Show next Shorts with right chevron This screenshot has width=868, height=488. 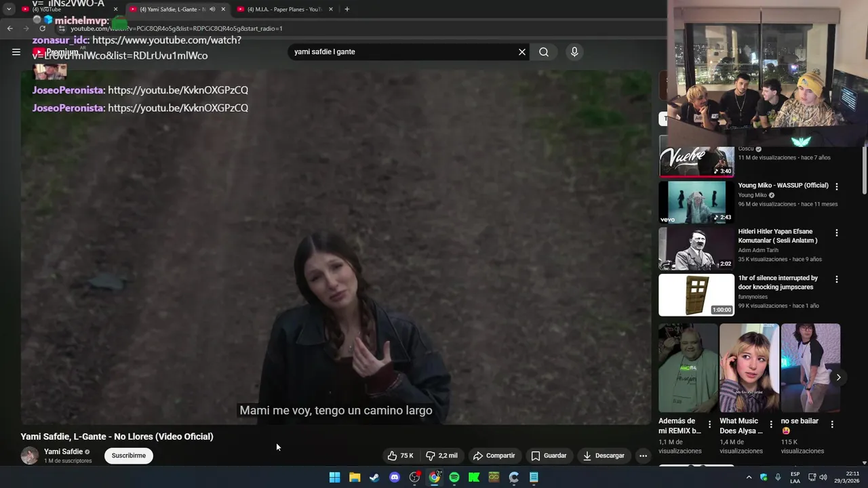(x=838, y=378)
